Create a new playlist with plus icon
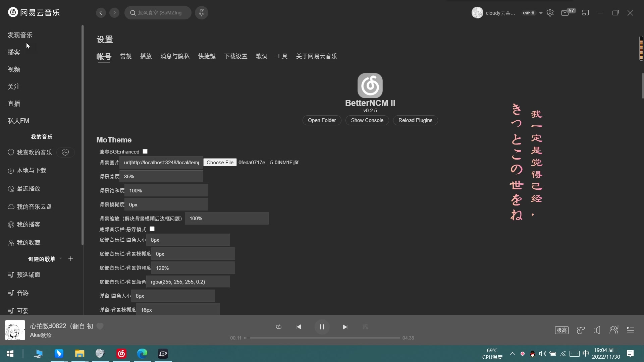Image resolution: width=644 pixels, height=362 pixels. pos(71,259)
